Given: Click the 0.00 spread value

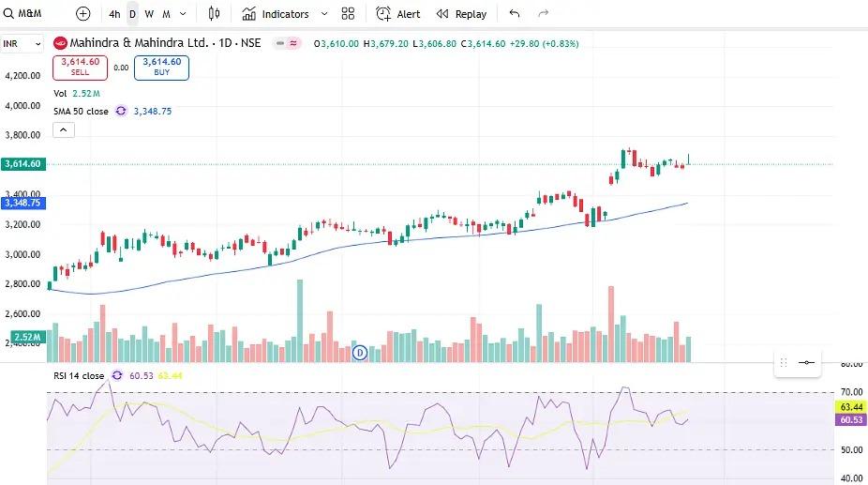Looking at the screenshot, I should (x=121, y=68).
